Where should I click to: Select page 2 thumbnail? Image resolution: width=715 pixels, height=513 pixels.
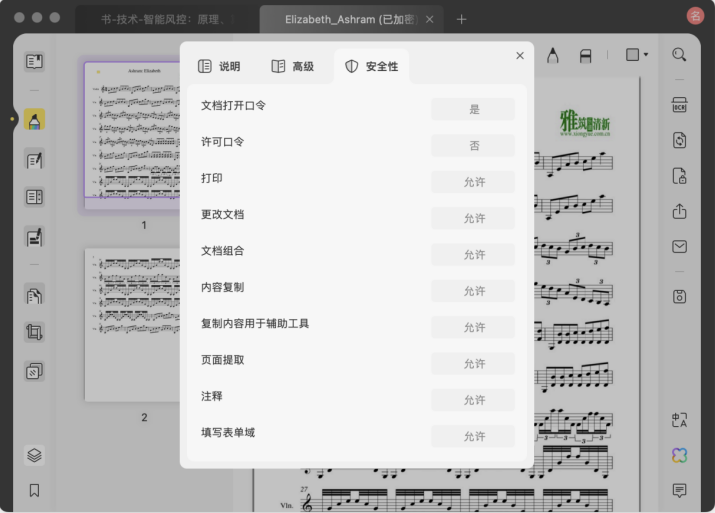click(x=132, y=325)
